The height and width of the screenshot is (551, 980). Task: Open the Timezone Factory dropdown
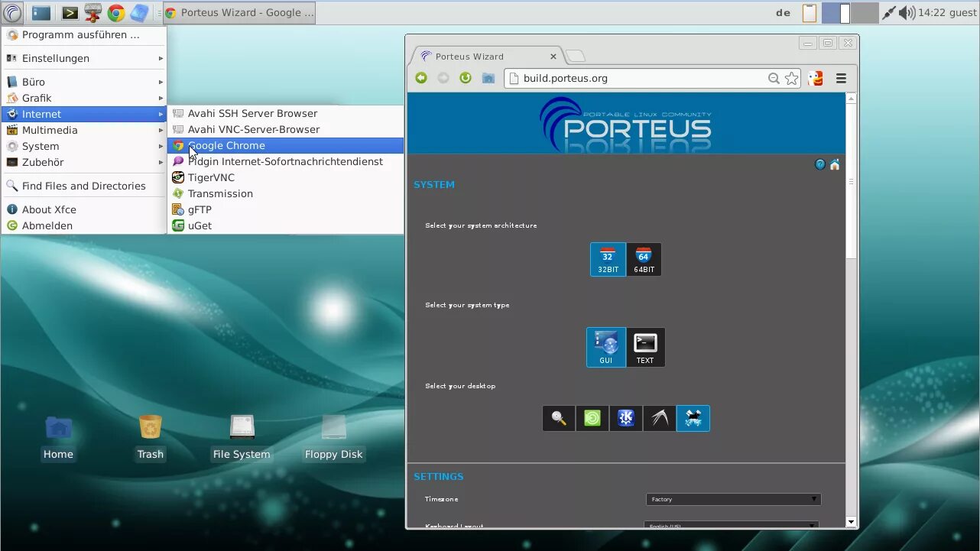click(733, 499)
